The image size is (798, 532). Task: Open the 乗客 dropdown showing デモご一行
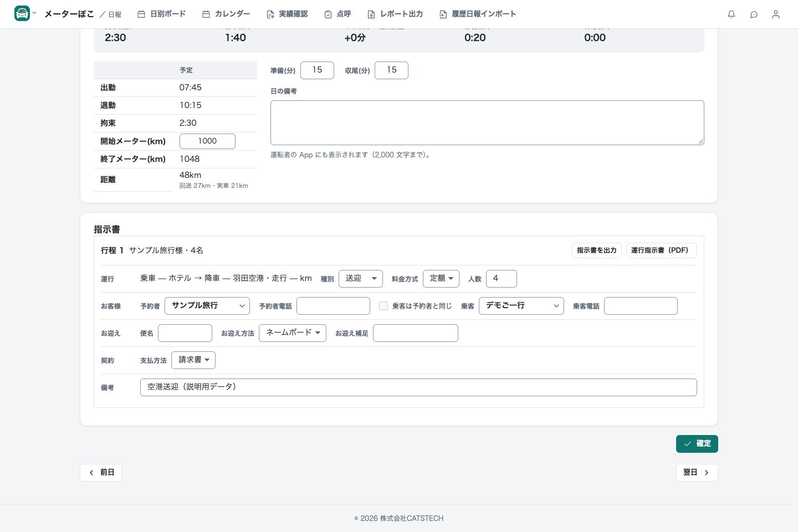point(521,306)
